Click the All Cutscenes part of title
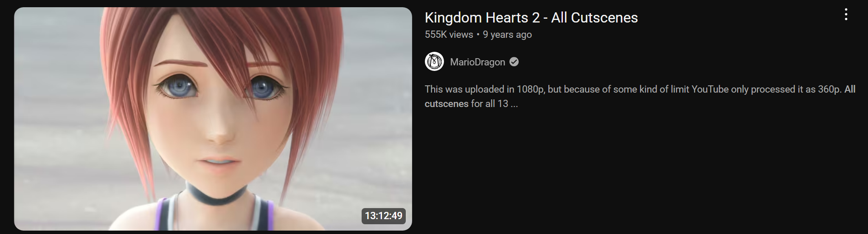This screenshot has width=868, height=234. (x=594, y=17)
